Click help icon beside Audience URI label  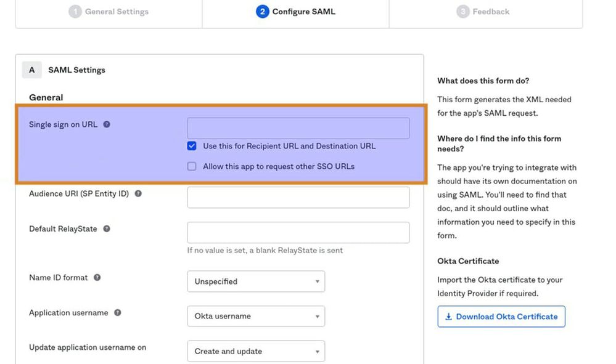pyautogui.click(x=138, y=193)
